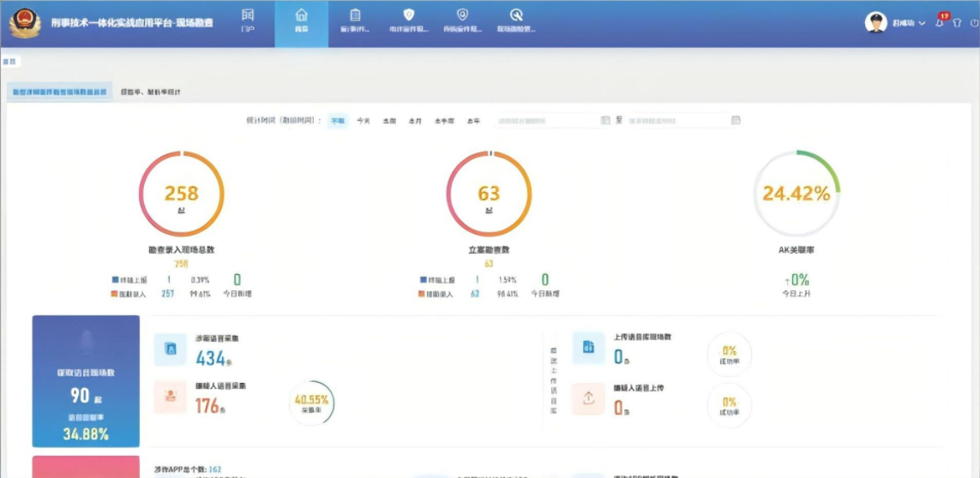The image size is (980, 478).
Task: Click the portal icon in top navigation
Action: 248,20
